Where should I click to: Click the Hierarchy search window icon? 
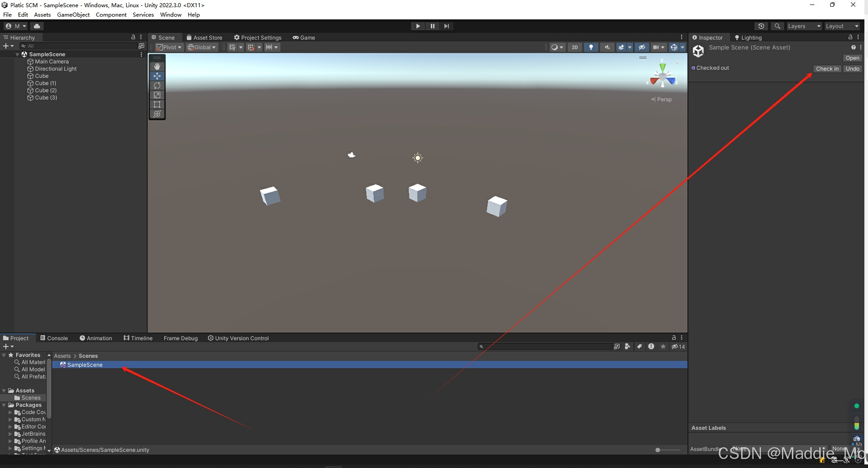click(141, 46)
